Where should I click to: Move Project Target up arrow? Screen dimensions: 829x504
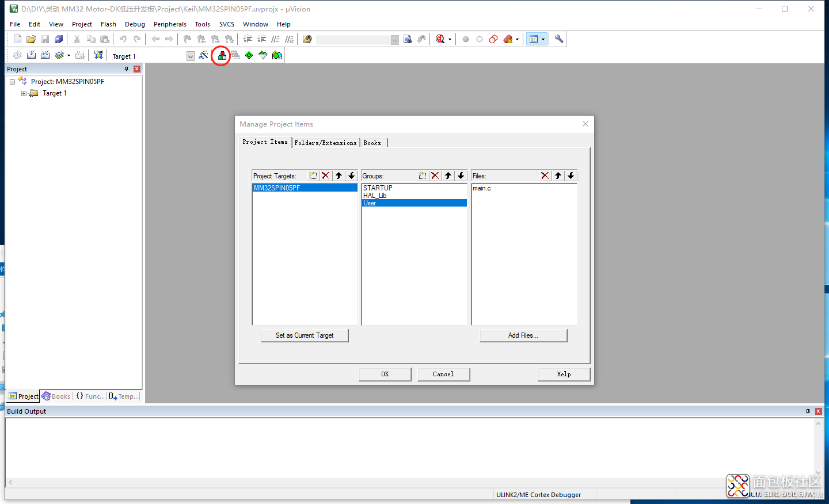(x=339, y=175)
